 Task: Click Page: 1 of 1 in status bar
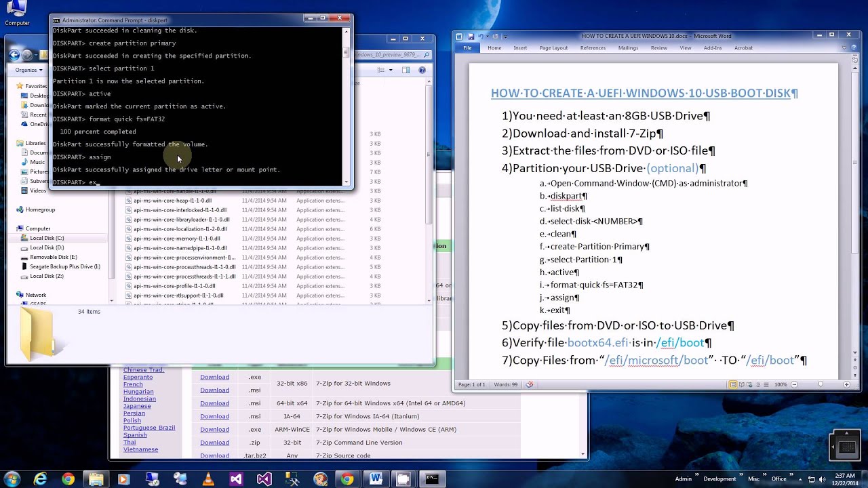471,384
